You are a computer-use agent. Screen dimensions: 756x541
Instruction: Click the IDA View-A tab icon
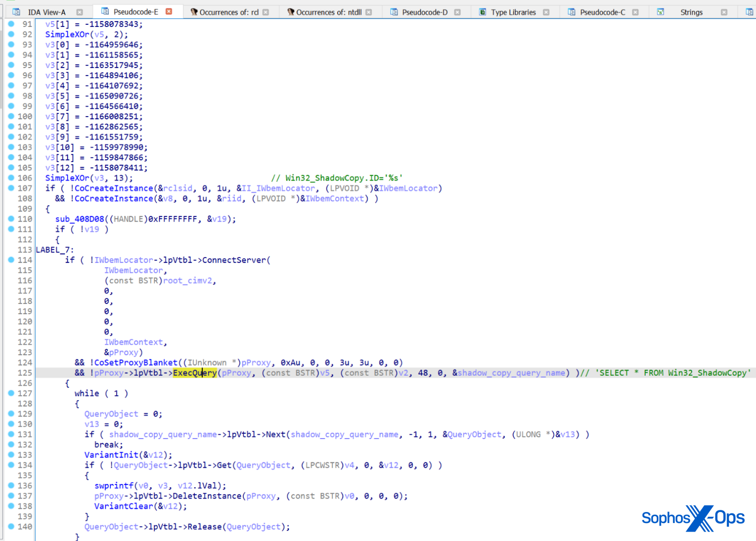pyautogui.click(x=16, y=12)
